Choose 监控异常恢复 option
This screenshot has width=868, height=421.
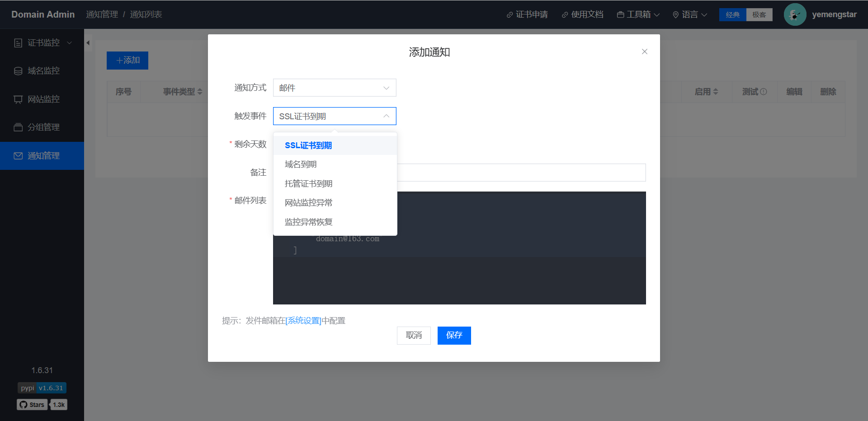[308, 222]
